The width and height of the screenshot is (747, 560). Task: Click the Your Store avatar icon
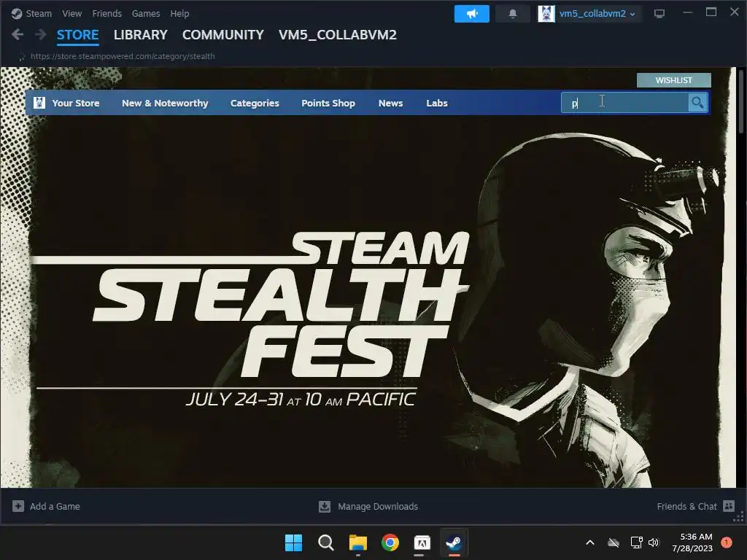click(x=39, y=102)
